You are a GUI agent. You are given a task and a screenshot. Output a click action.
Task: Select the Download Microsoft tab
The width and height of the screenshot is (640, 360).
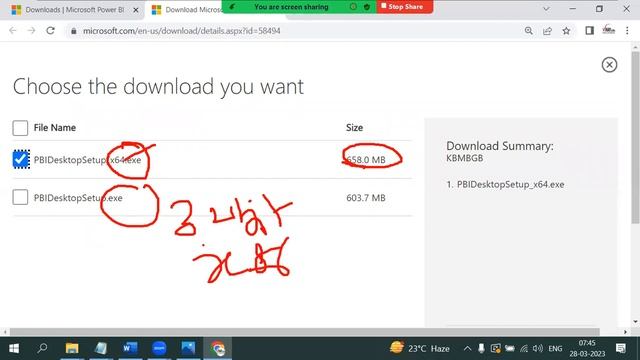click(x=186, y=10)
